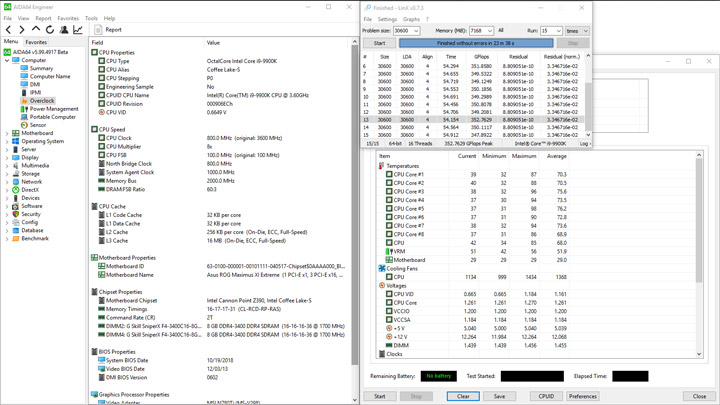
Task: Click the AIDA64 back navigation arrow
Action: [8, 30]
